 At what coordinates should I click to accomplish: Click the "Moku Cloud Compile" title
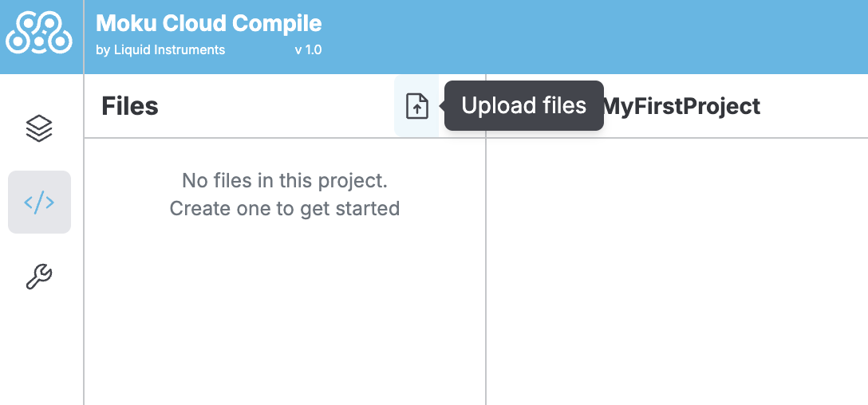208,23
